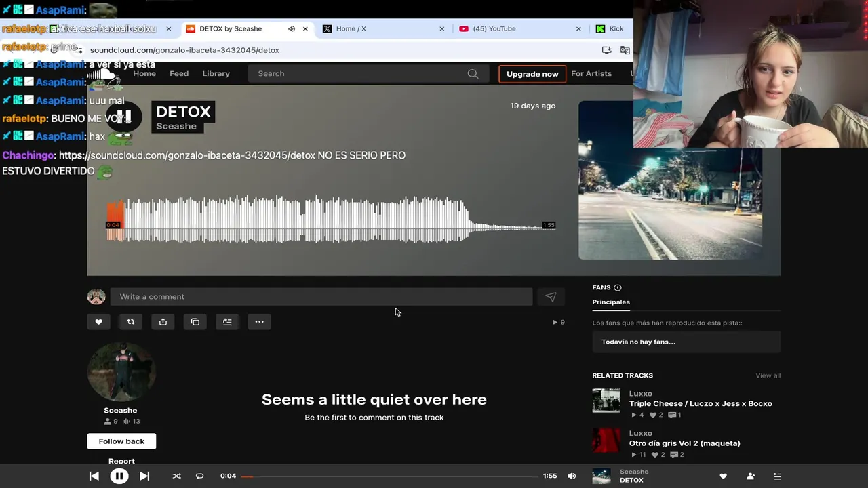The width and height of the screenshot is (868, 488).
Task: Pause playback in bottom player bar
Action: (119, 476)
